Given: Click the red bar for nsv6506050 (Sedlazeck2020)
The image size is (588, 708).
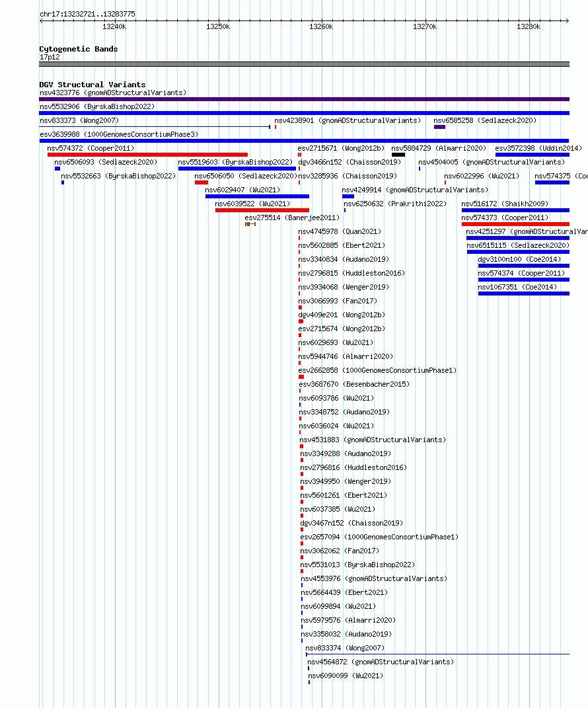Looking at the screenshot, I should pyautogui.click(x=202, y=182).
